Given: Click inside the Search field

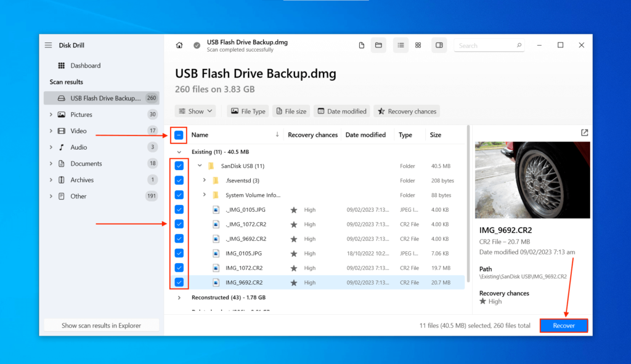Looking at the screenshot, I should tap(487, 45).
